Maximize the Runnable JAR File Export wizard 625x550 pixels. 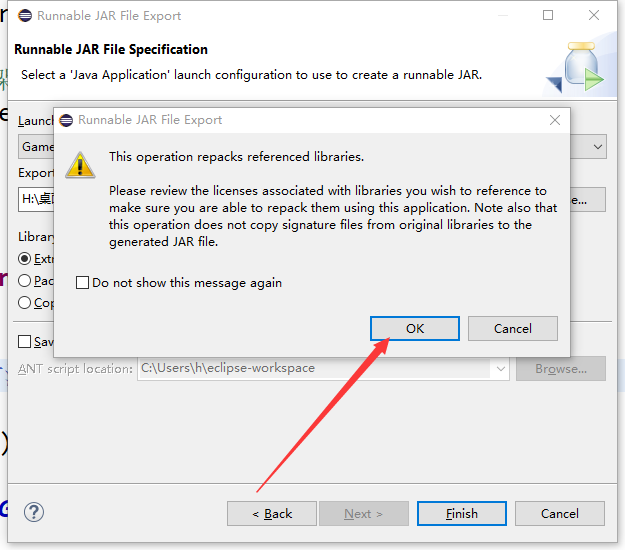point(548,15)
